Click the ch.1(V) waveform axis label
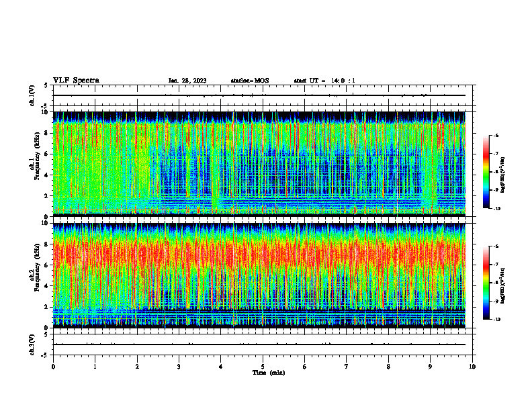The image size is (532, 411). [x=32, y=95]
